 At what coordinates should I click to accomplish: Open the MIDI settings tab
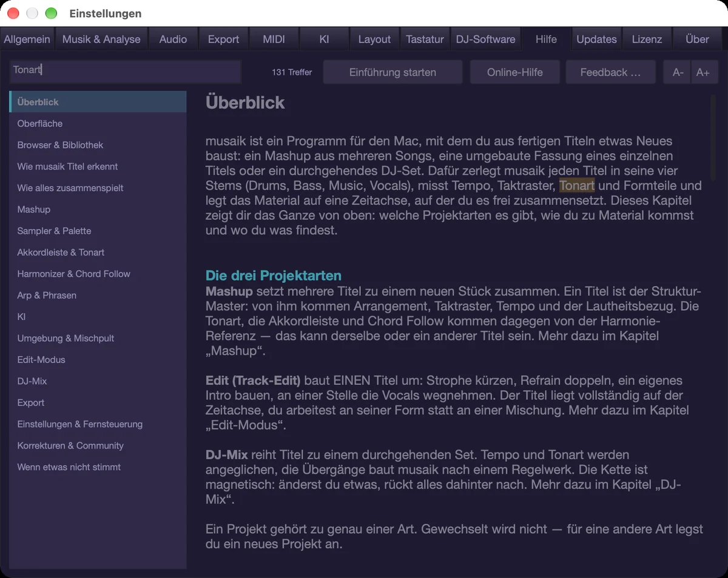[274, 39]
